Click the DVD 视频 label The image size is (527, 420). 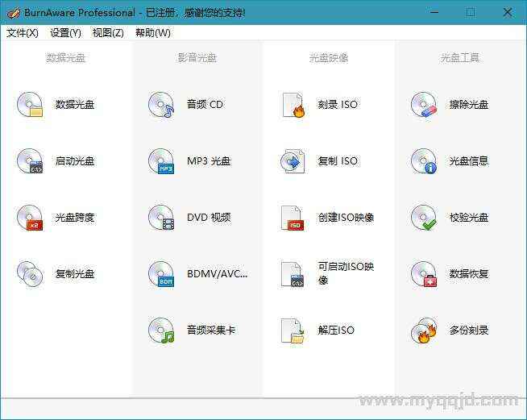pyautogui.click(x=209, y=218)
